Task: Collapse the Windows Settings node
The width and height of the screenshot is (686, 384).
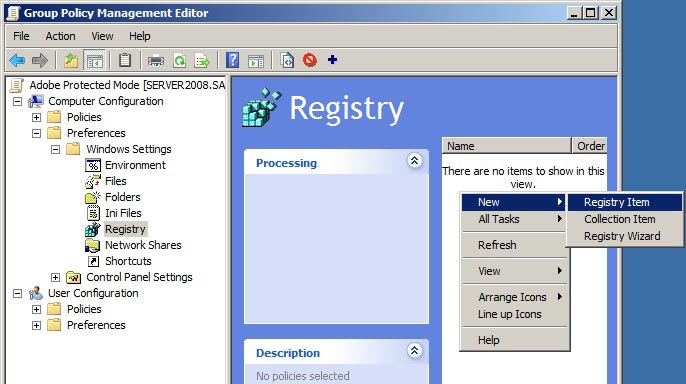Action: click(55, 150)
